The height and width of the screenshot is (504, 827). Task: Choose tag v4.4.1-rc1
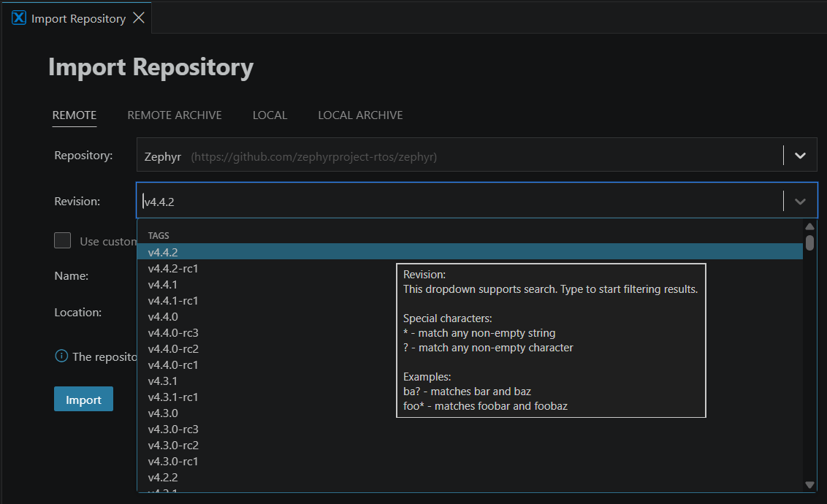(x=470, y=300)
